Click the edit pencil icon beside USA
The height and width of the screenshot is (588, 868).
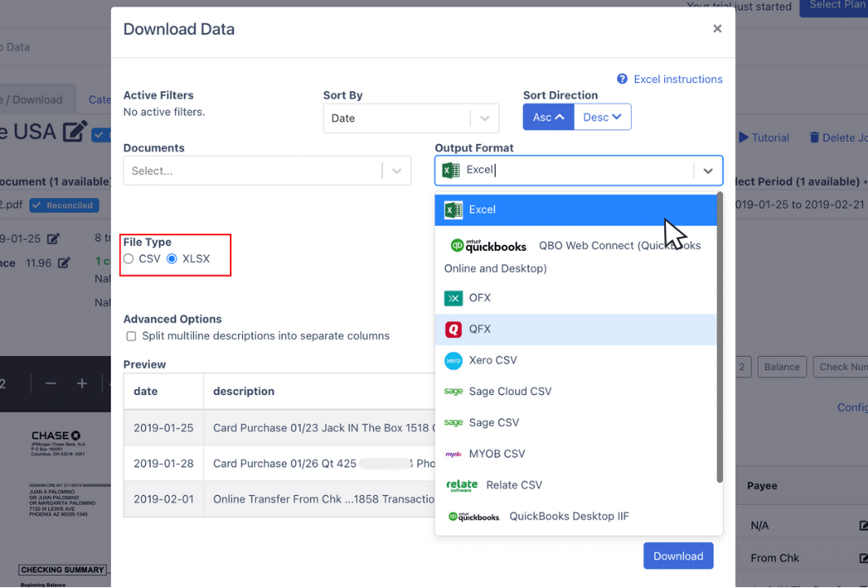click(x=75, y=132)
